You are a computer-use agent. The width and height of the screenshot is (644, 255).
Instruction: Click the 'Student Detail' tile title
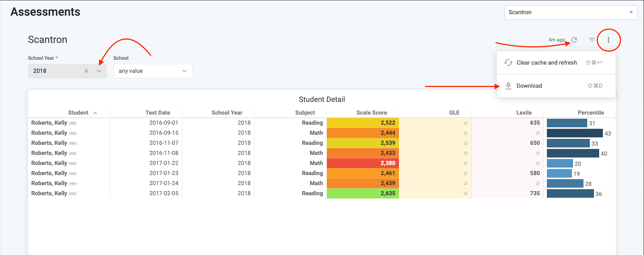coord(322,100)
